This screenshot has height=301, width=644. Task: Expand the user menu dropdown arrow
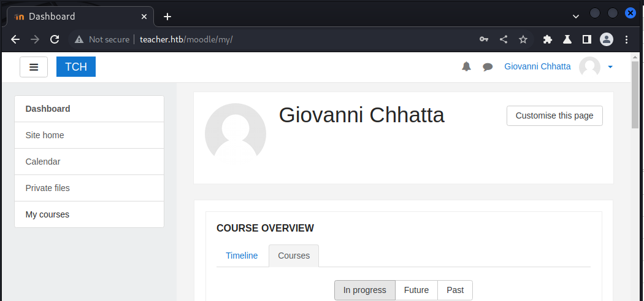(x=610, y=67)
